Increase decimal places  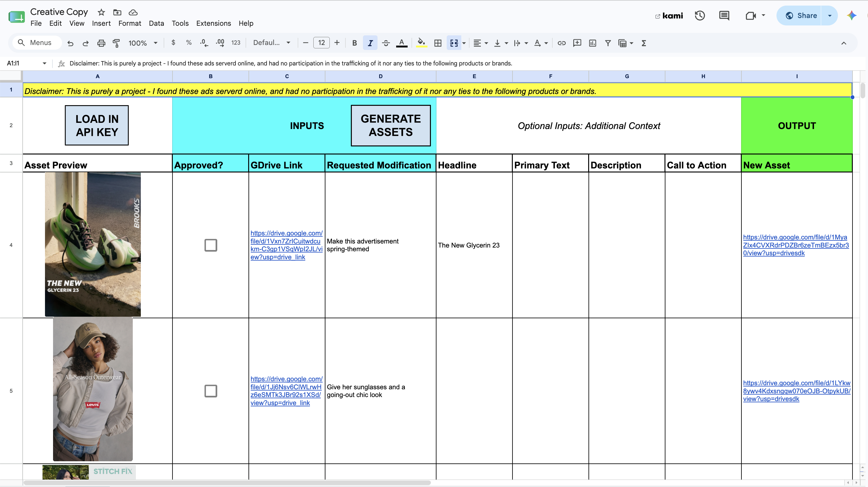(x=220, y=43)
